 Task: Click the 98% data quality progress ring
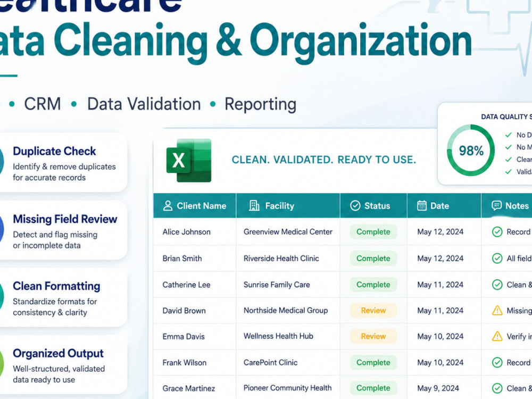471,151
